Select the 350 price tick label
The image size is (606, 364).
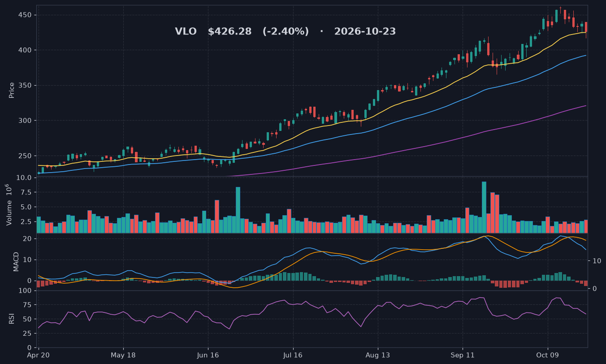pyautogui.click(x=25, y=85)
